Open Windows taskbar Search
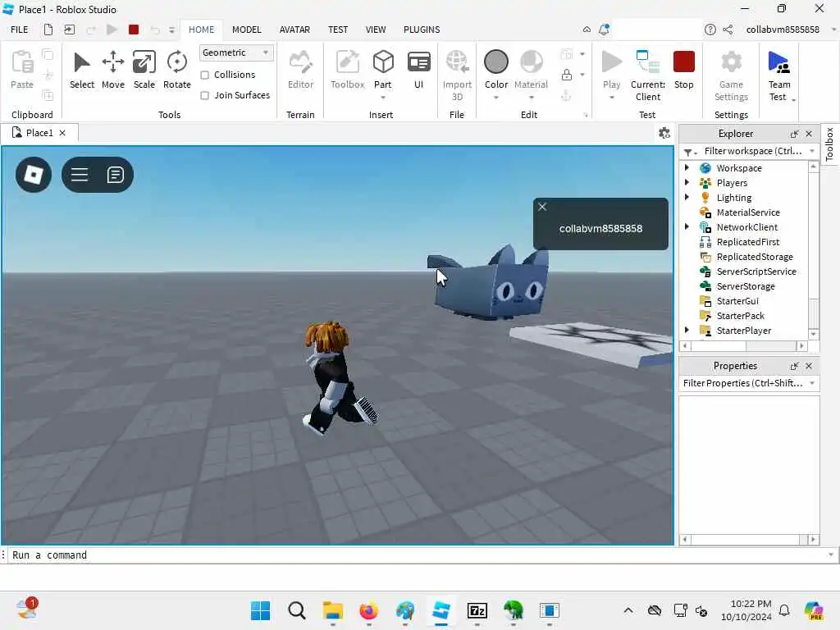Viewport: 840px width, 630px height. [x=296, y=610]
